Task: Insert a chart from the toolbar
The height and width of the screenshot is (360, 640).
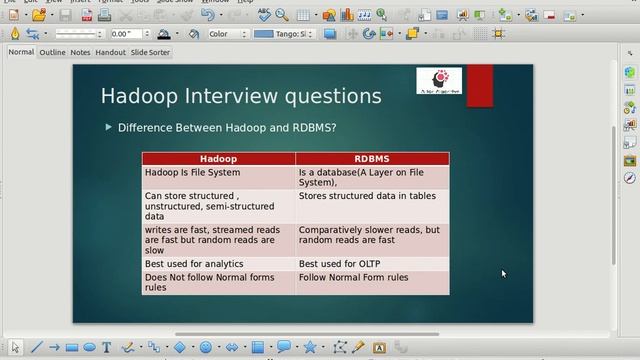Action: [x=347, y=15]
